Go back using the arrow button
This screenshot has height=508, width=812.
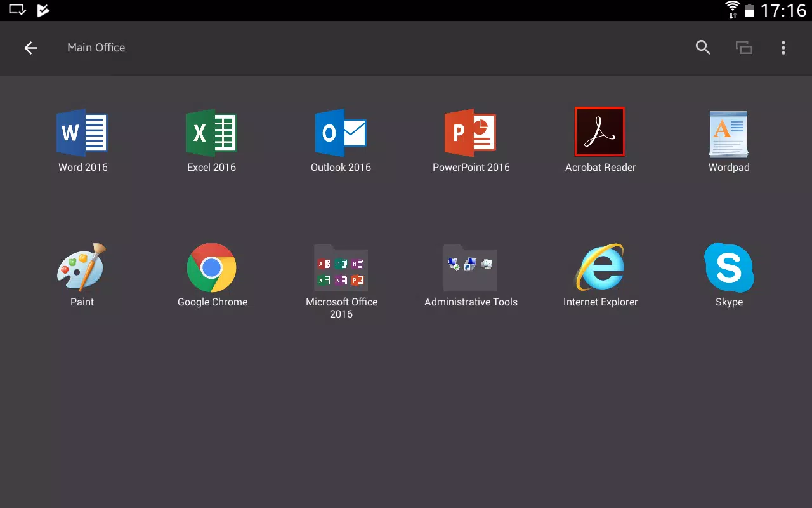[x=30, y=48]
